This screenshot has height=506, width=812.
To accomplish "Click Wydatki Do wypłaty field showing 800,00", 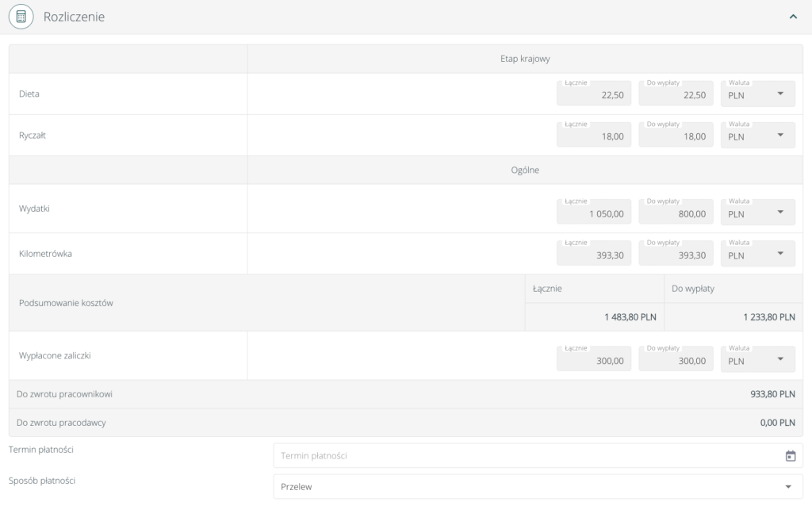I will click(x=676, y=213).
